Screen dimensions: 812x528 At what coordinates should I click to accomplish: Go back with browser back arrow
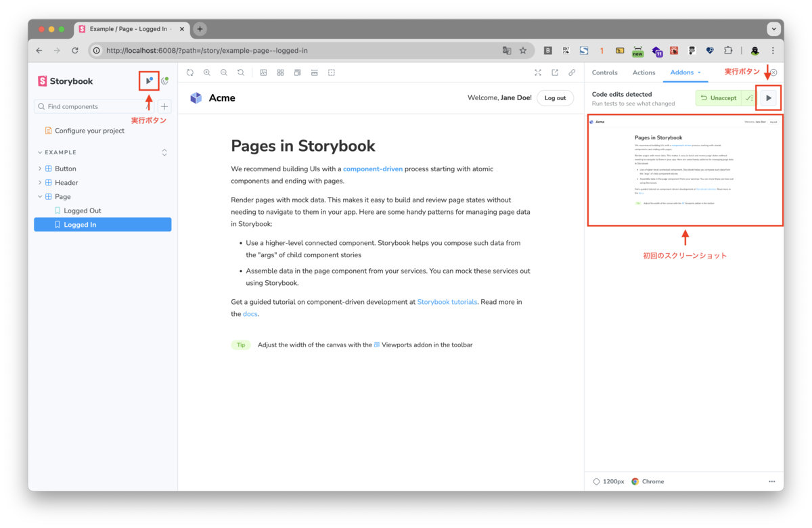pos(39,50)
